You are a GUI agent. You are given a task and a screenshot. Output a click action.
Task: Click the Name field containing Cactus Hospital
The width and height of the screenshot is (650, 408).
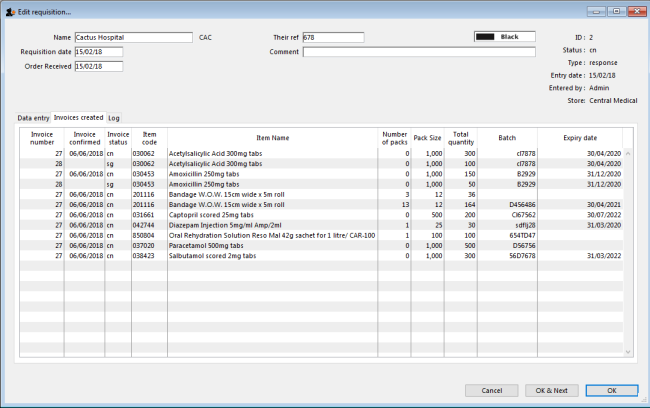click(x=132, y=37)
